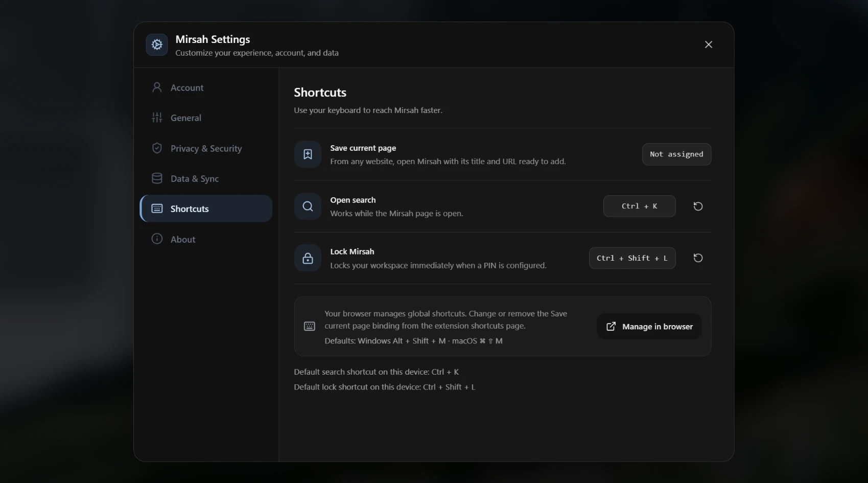Click the Lock Mirsah padlock icon
The image size is (868, 483).
pyautogui.click(x=308, y=258)
